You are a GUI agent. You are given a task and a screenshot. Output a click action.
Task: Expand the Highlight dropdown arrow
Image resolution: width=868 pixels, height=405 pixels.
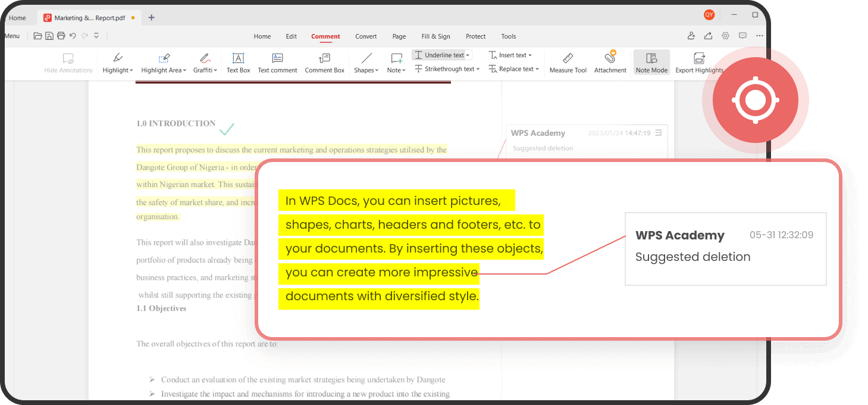coord(131,70)
